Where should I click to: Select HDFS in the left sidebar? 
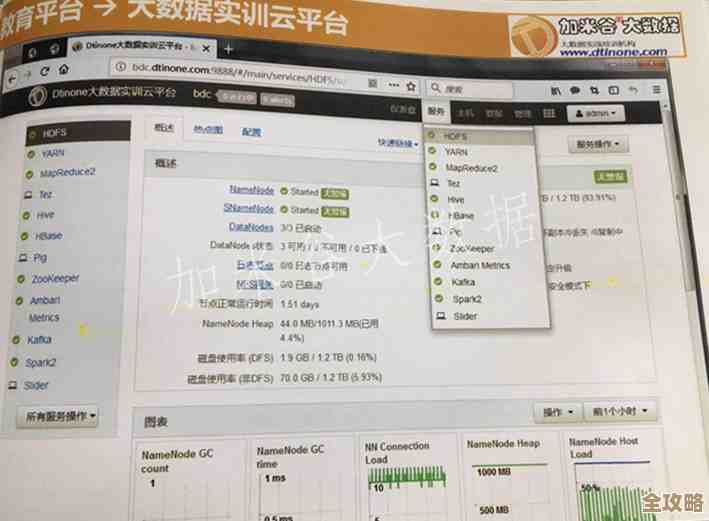[x=78, y=133]
